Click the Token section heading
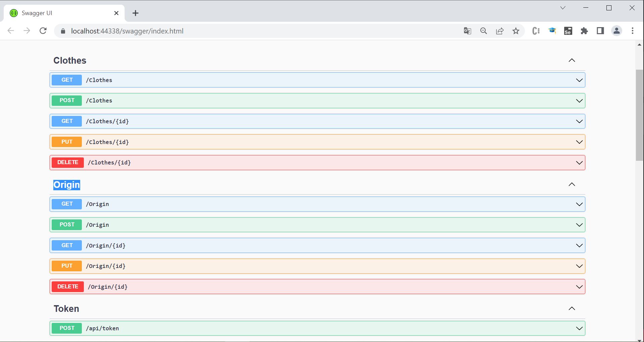 coord(66,309)
